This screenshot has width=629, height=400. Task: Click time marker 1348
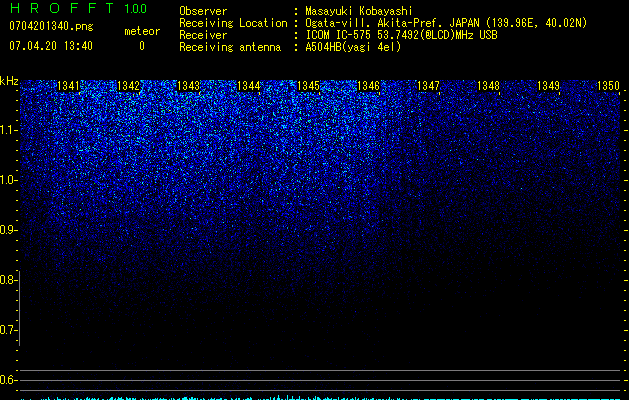coord(488,85)
